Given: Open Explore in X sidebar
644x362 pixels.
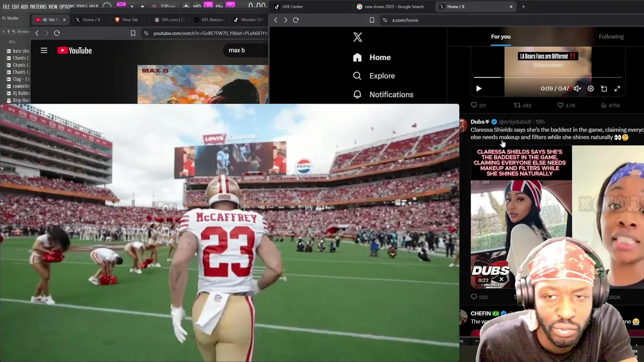Looking at the screenshot, I should coord(374,76).
